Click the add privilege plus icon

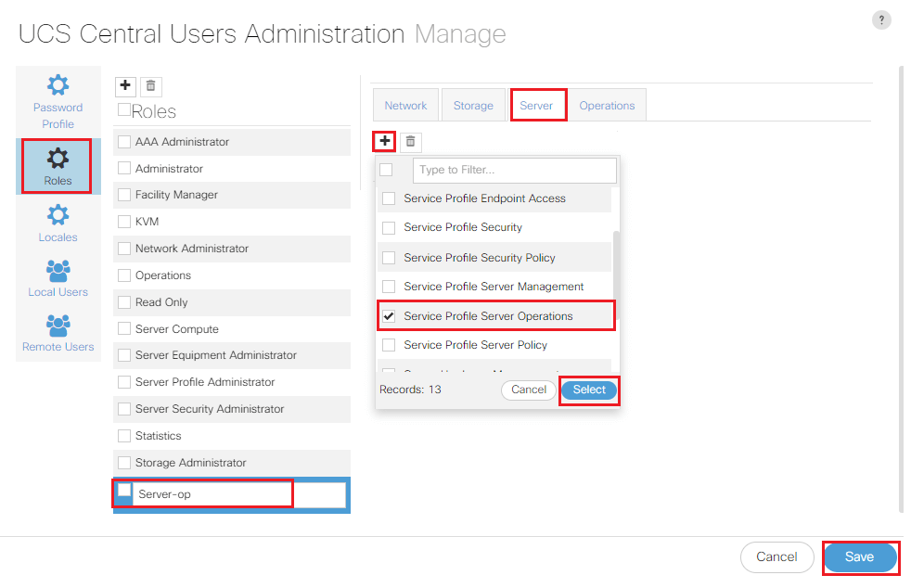click(x=384, y=141)
